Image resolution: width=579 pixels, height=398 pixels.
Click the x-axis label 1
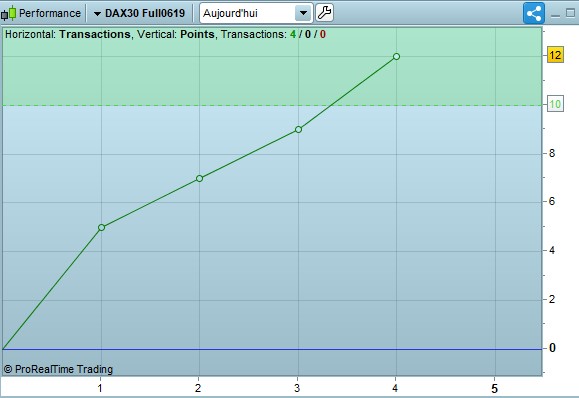tap(100, 388)
